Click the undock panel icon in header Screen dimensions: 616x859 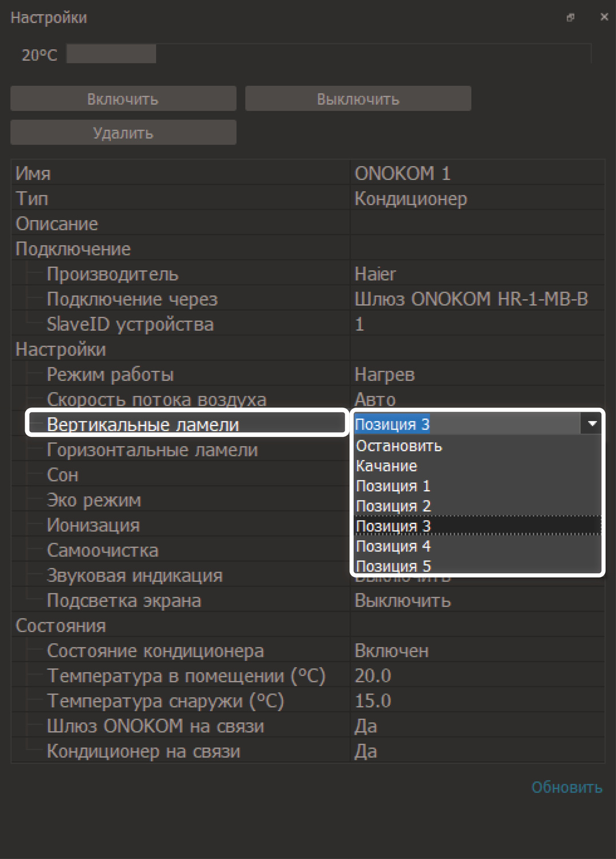point(570,17)
